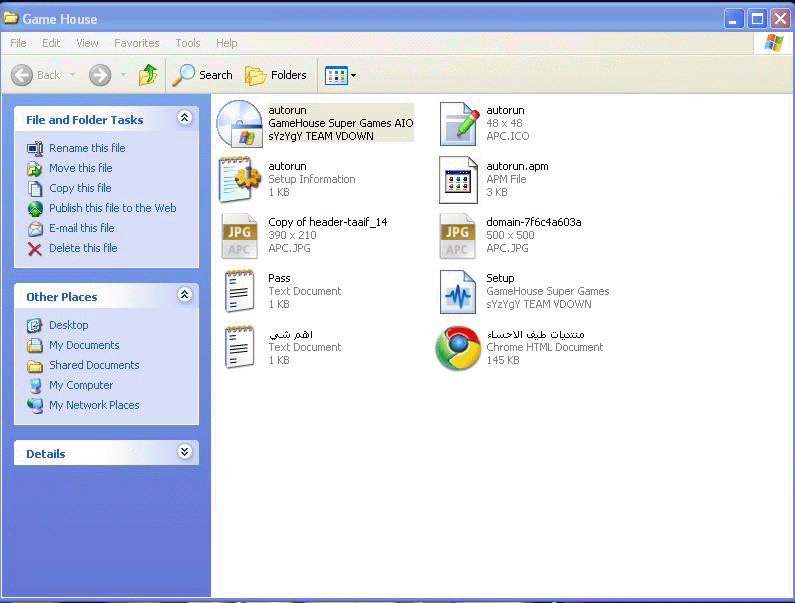This screenshot has width=795, height=603.
Task: Open the Views dropdown in toolbar
Action: [341, 75]
